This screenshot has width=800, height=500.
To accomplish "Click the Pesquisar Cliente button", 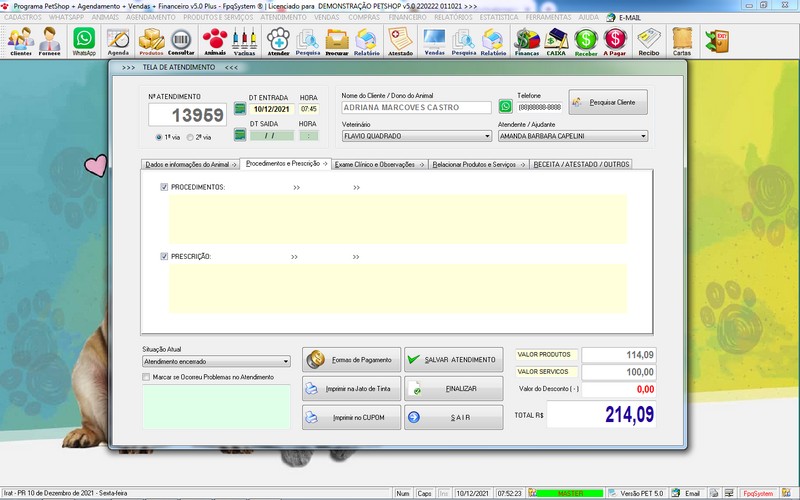I will click(x=608, y=102).
